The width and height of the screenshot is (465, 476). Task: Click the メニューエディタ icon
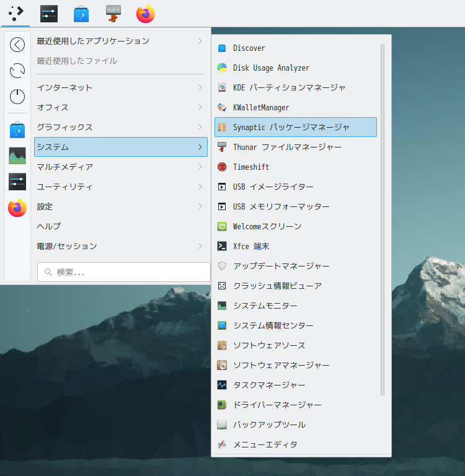click(222, 444)
